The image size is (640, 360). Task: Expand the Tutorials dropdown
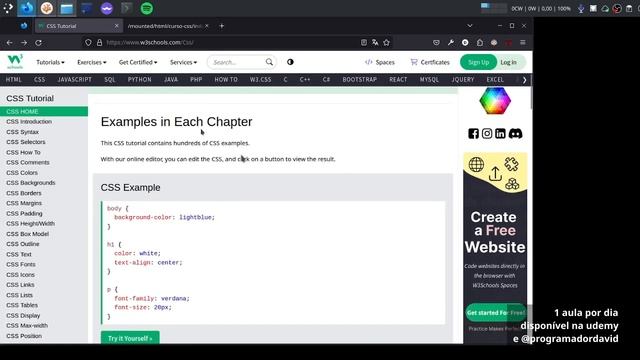pyautogui.click(x=51, y=62)
